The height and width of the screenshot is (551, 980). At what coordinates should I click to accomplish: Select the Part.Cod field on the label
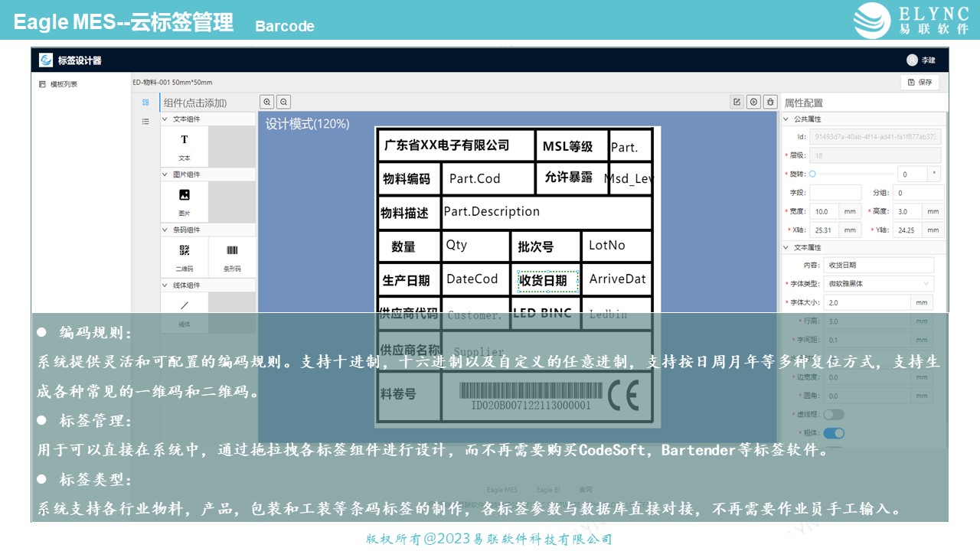475,178
